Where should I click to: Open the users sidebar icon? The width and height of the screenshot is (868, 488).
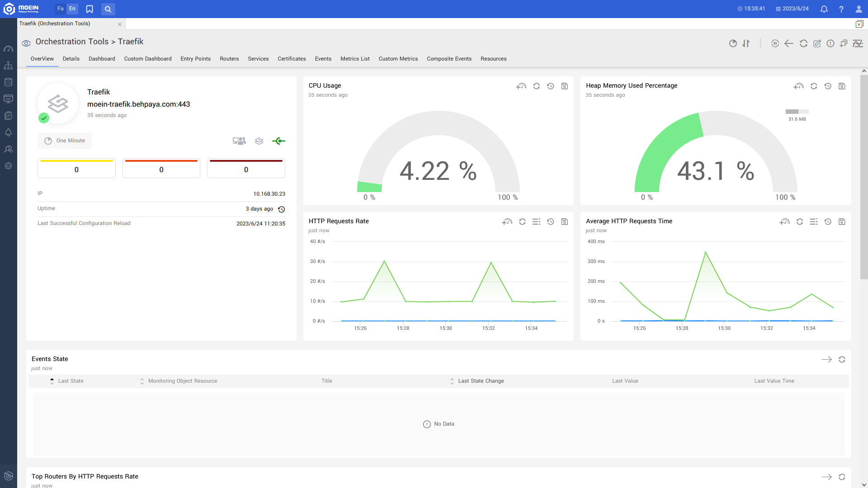click(x=8, y=149)
